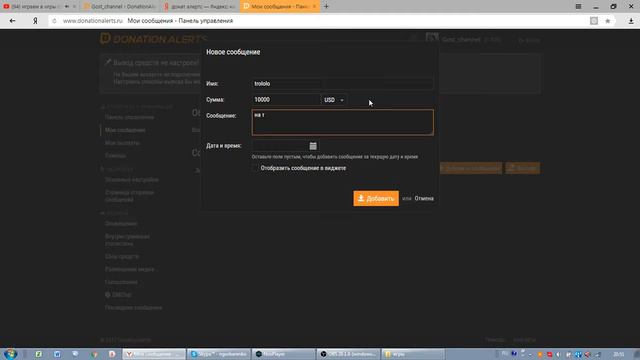
Task: Open the browser hamburger menu icon
Action: 578,6
